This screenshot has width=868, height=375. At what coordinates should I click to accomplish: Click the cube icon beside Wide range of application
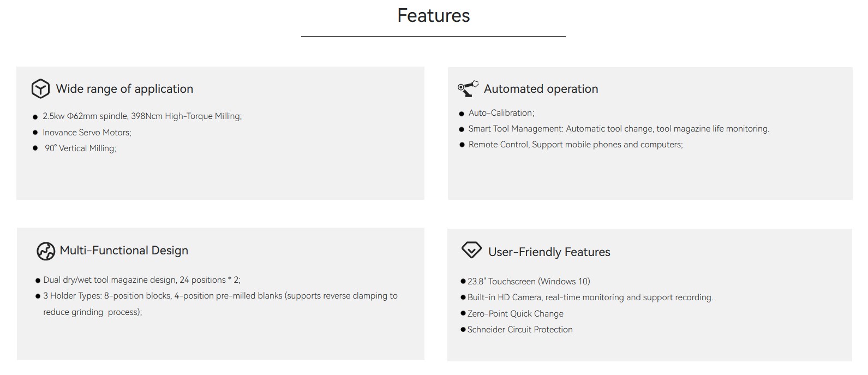tap(40, 88)
